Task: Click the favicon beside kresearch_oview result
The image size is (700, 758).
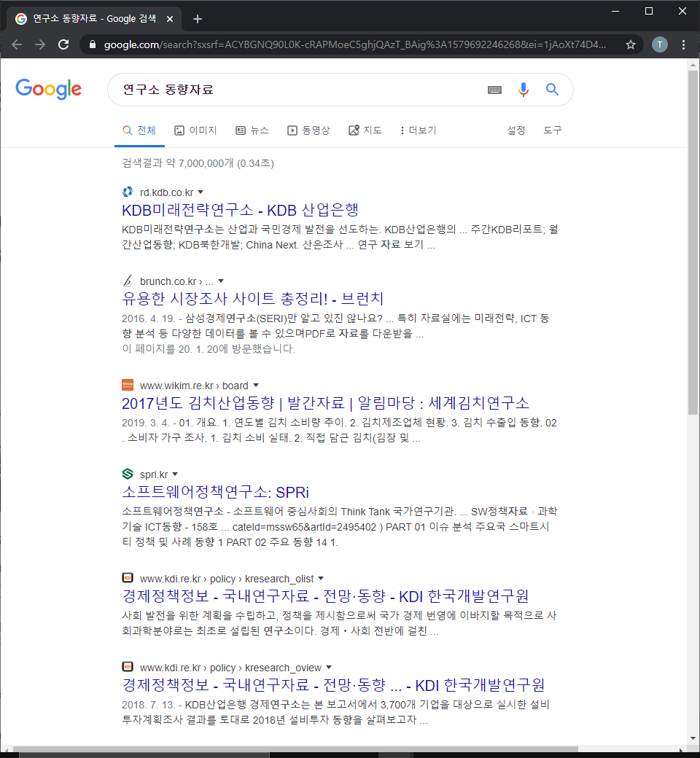Action: 127,667
